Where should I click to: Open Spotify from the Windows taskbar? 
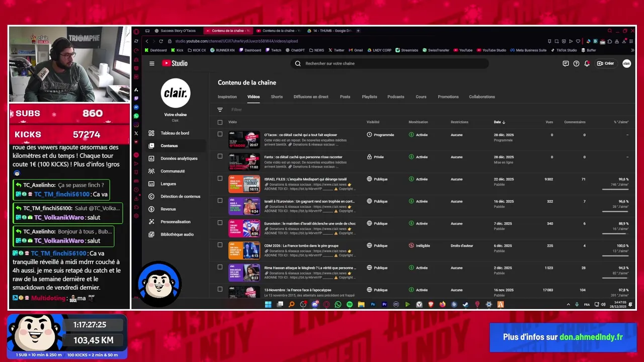tap(349, 304)
